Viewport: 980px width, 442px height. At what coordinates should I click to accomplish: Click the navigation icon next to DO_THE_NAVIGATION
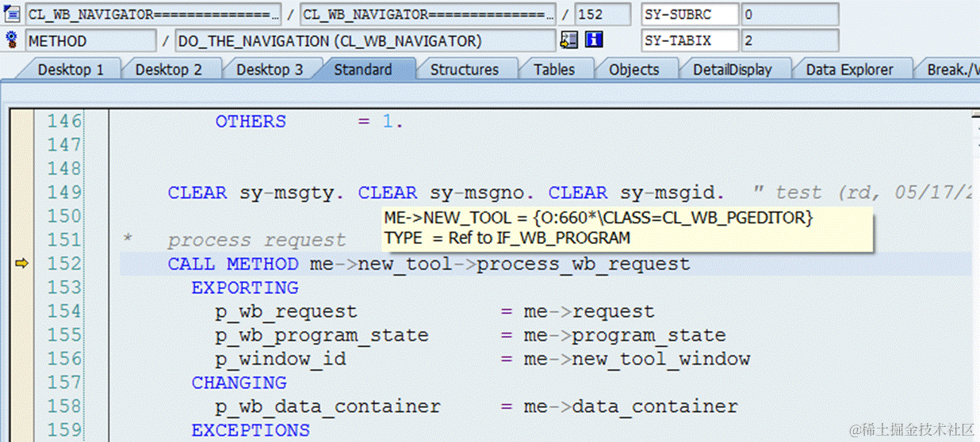(x=568, y=40)
